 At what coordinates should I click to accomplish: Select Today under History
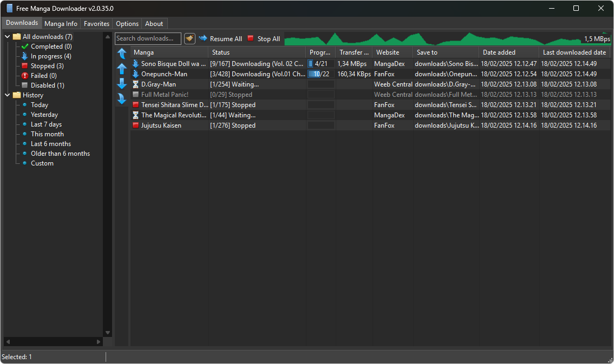click(40, 105)
